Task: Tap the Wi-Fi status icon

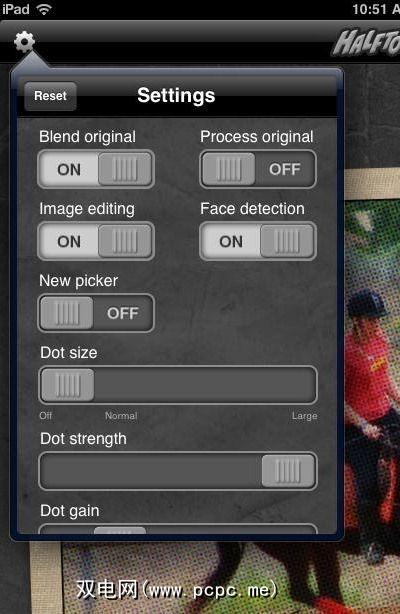Action: 44,9
